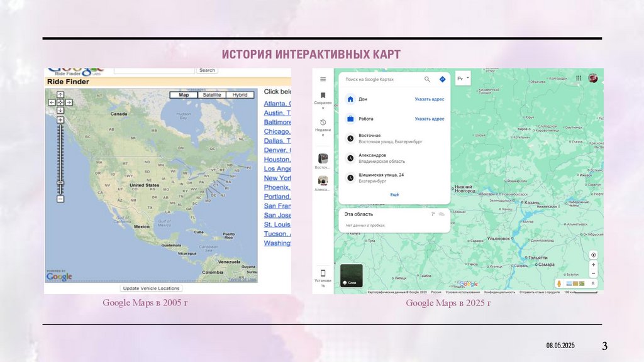Zoom out with minus button on 2025 map
This screenshot has width=644, height=362.
(594, 273)
